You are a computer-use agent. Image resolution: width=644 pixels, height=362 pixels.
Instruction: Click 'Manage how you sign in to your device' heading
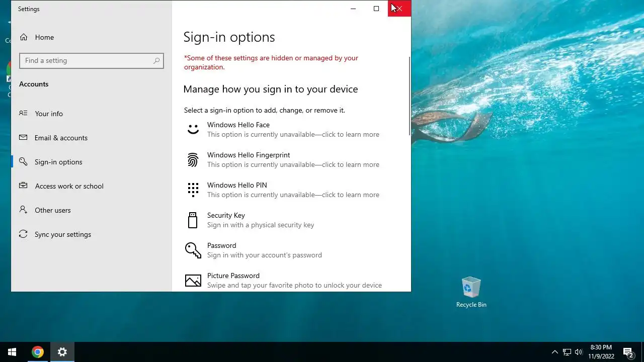pos(271,89)
